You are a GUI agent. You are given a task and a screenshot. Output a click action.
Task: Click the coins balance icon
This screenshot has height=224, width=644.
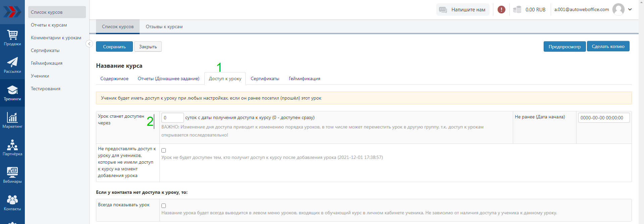517,10
